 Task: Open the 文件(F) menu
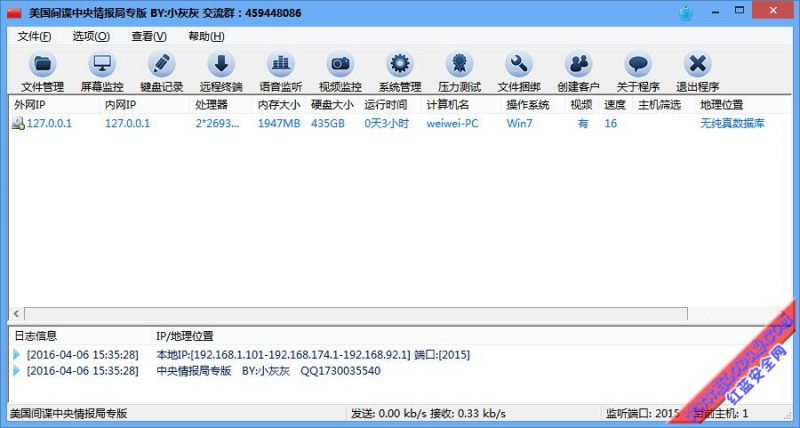tap(34, 36)
